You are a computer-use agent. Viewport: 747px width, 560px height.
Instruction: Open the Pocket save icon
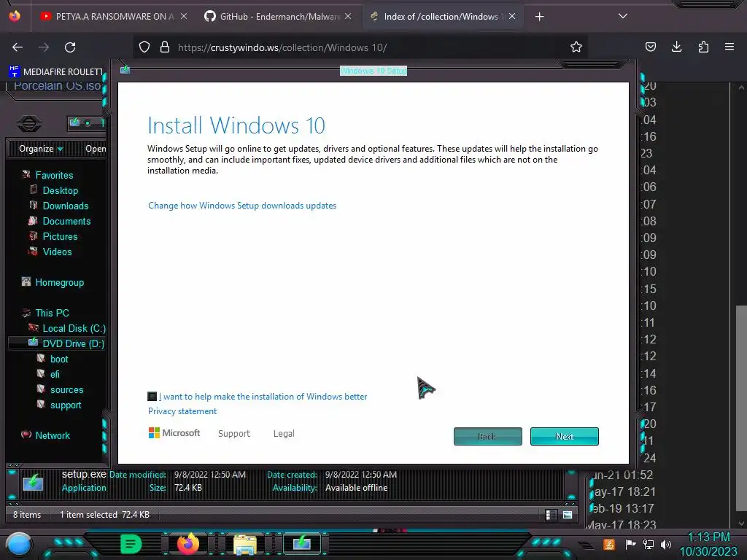pos(650,47)
